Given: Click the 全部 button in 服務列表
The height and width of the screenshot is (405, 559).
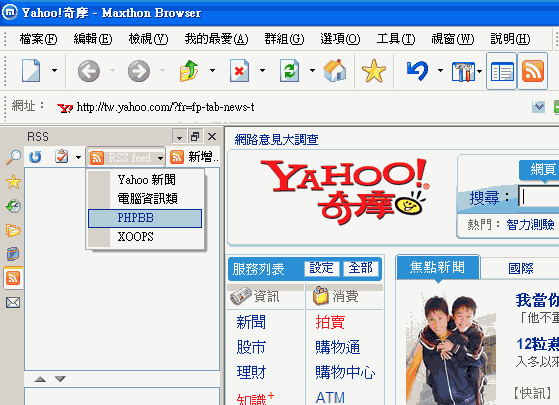Looking at the screenshot, I should [361, 268].
